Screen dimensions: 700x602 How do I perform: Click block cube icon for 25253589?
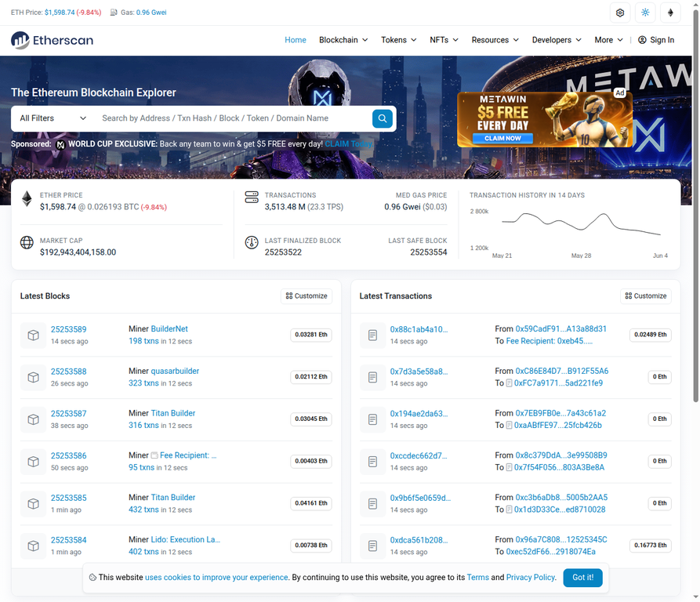[33, 335]
